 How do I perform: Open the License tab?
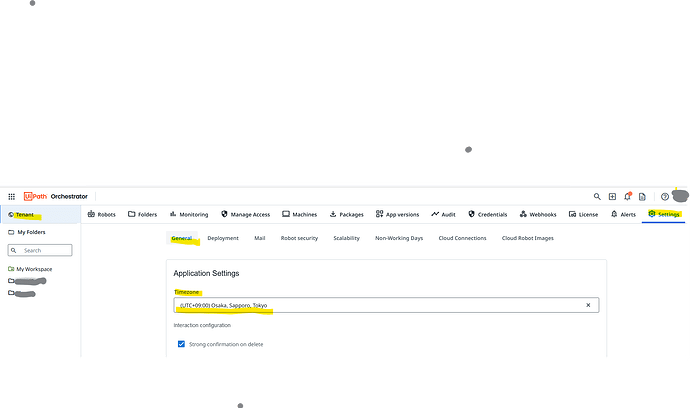point(584,214)
